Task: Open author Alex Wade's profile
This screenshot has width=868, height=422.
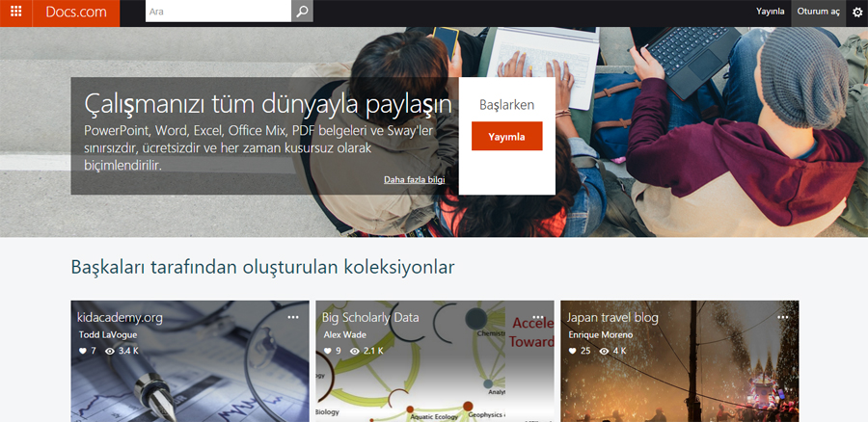Action: pos(344,334)
